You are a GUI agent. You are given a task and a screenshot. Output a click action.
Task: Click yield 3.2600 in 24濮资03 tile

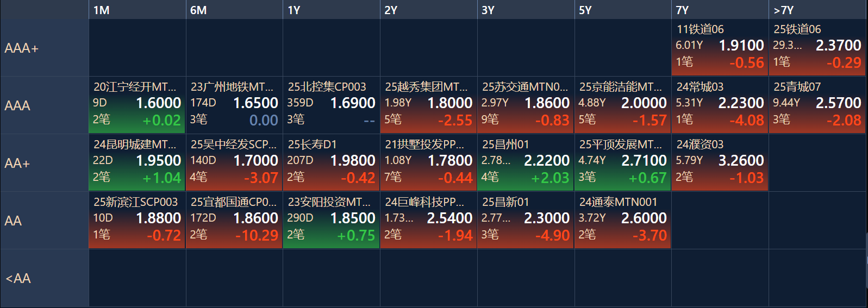pos(741,160)
